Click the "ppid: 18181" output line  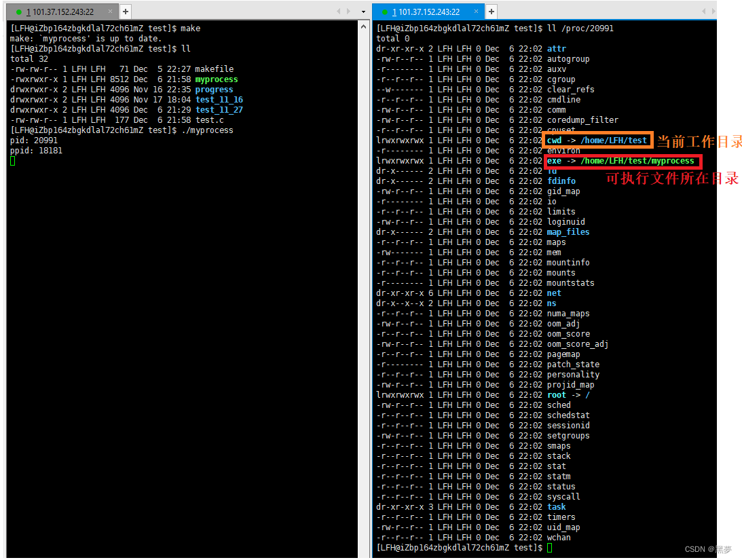(x=36, y=151)
